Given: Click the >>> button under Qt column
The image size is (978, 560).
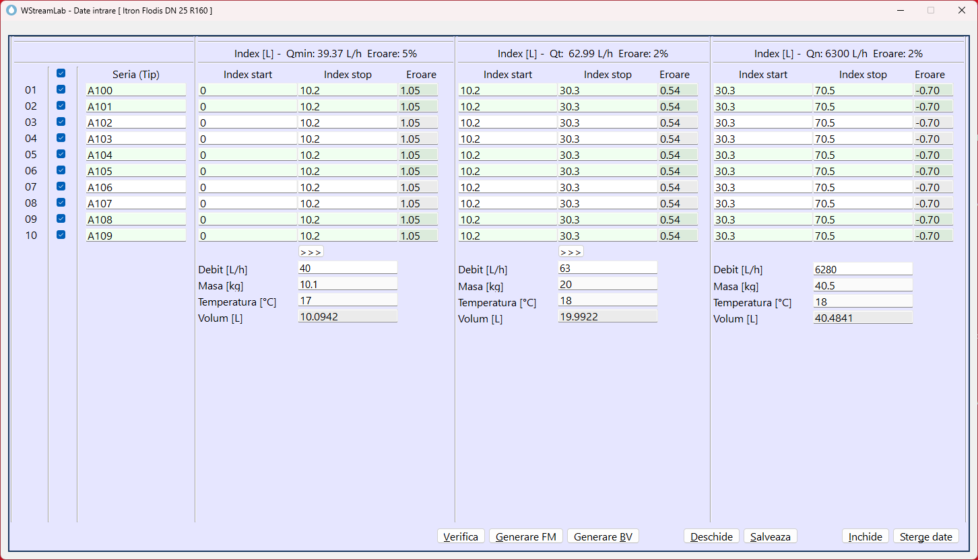Looking at the screenshot, I should (x=570, y=252).
